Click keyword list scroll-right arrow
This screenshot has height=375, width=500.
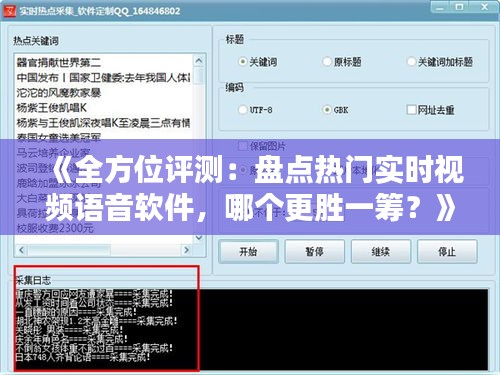tap(186, 250)
